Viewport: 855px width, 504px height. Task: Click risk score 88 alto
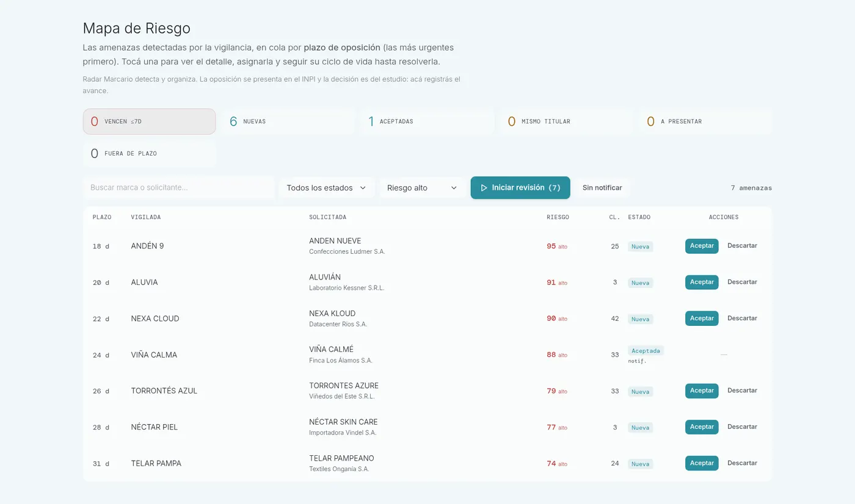(557, 355)
